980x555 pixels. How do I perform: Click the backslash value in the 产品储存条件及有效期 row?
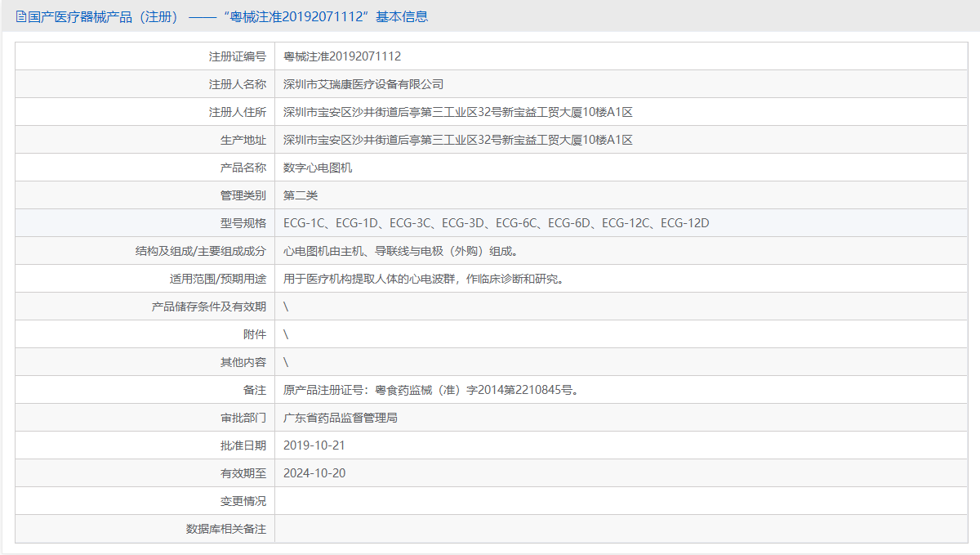point(286,307)
